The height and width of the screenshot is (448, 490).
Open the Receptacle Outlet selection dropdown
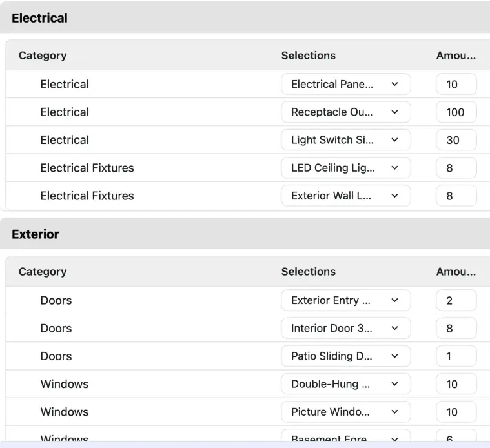click(x=345, y=112)
